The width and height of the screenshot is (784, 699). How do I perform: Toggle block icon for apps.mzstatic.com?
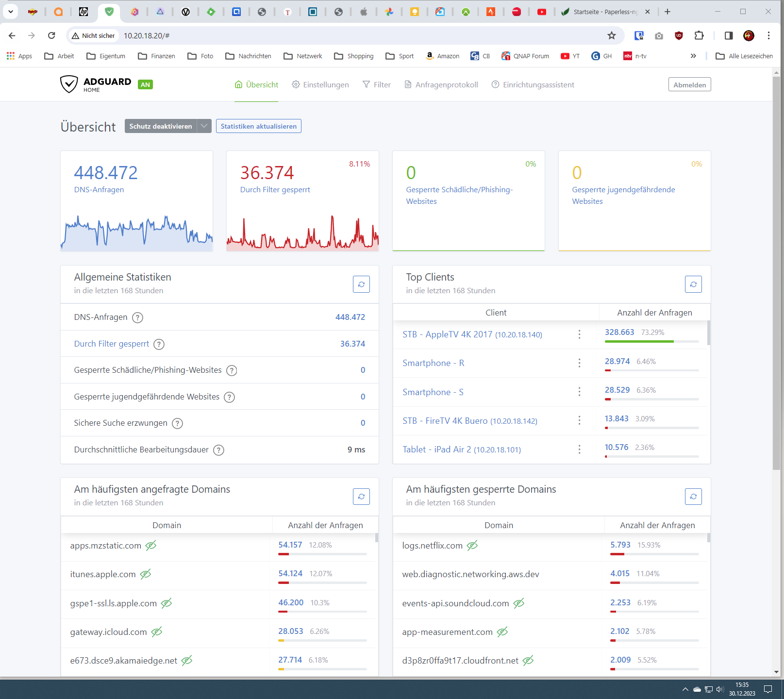tap(151, 546)
